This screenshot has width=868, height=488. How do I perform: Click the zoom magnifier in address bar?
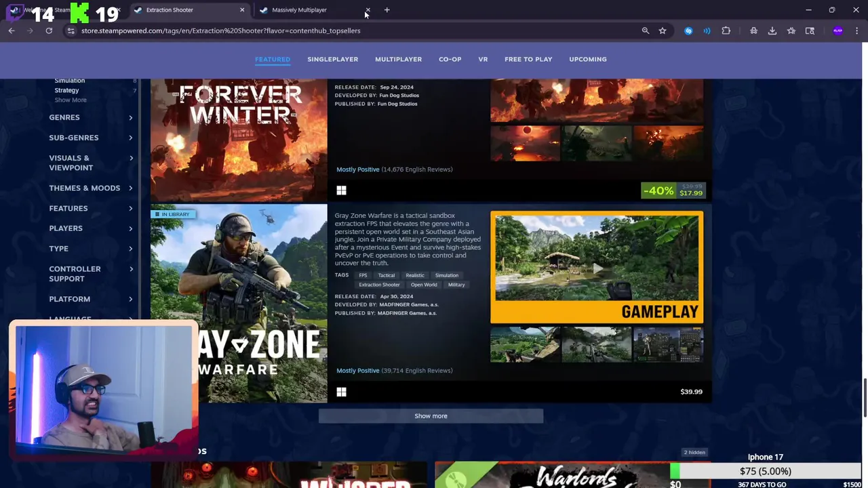pos(646,30)
